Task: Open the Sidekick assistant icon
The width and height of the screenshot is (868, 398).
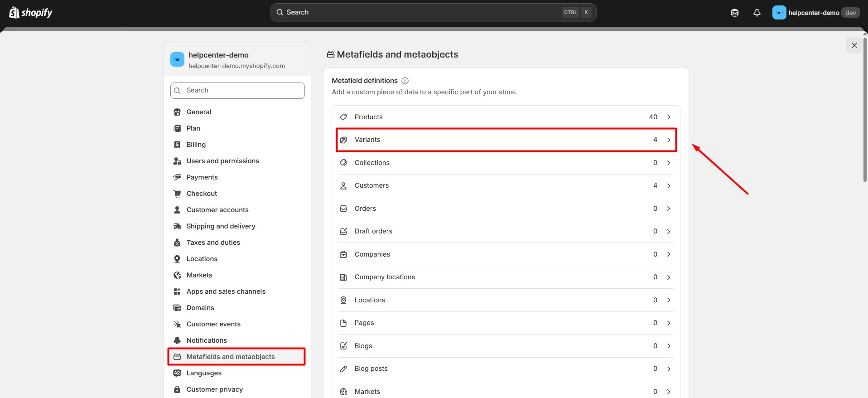Action: click(734, 13)
